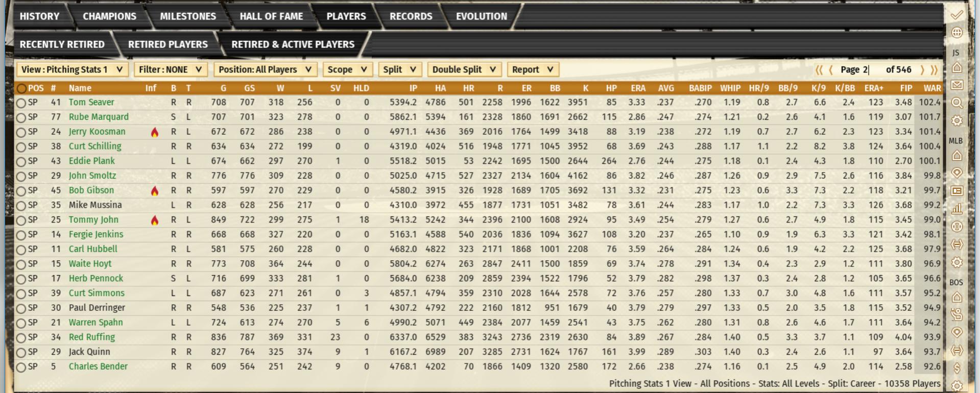The height and width of the screenshot is (393, 980).
Task: Click the baseball icon under MLB
Action: click(957, 227)
